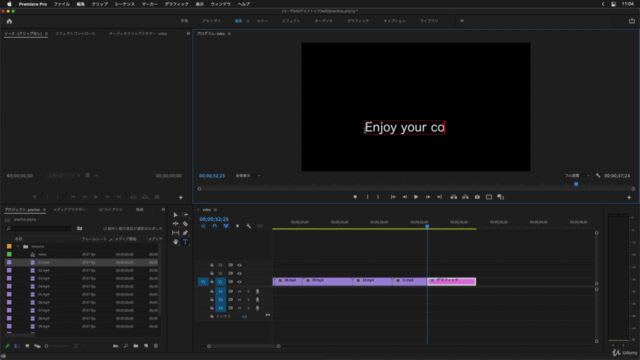Click Mark In in program monitor
640x360 pixels.
click(x=367, y=197)
